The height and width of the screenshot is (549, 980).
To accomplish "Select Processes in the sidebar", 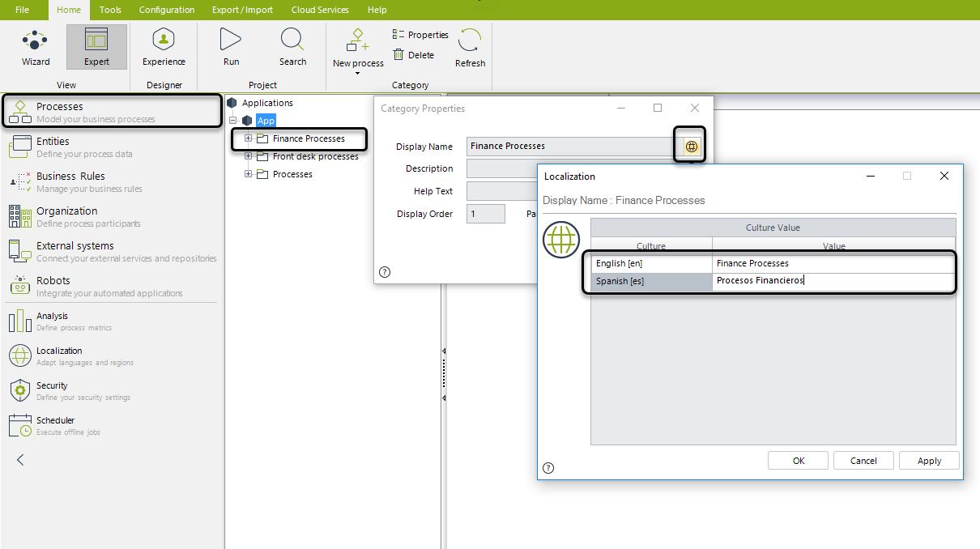I will 111,112.
